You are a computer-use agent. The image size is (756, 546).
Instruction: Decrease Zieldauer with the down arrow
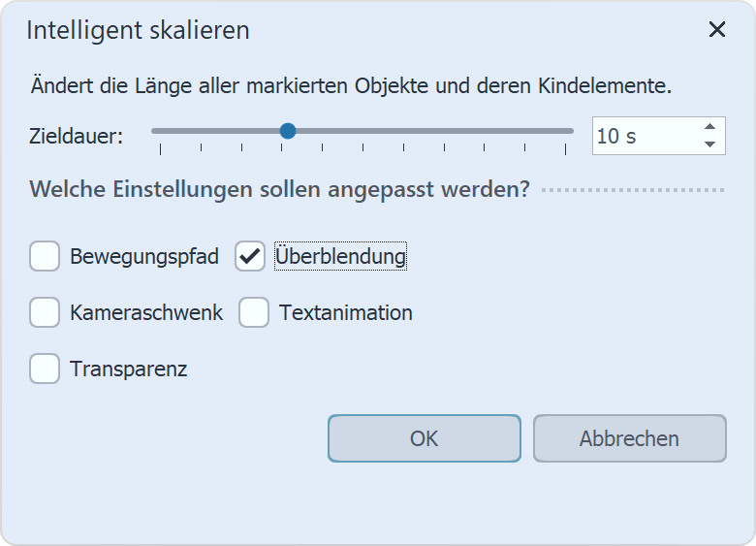(710, 145)
